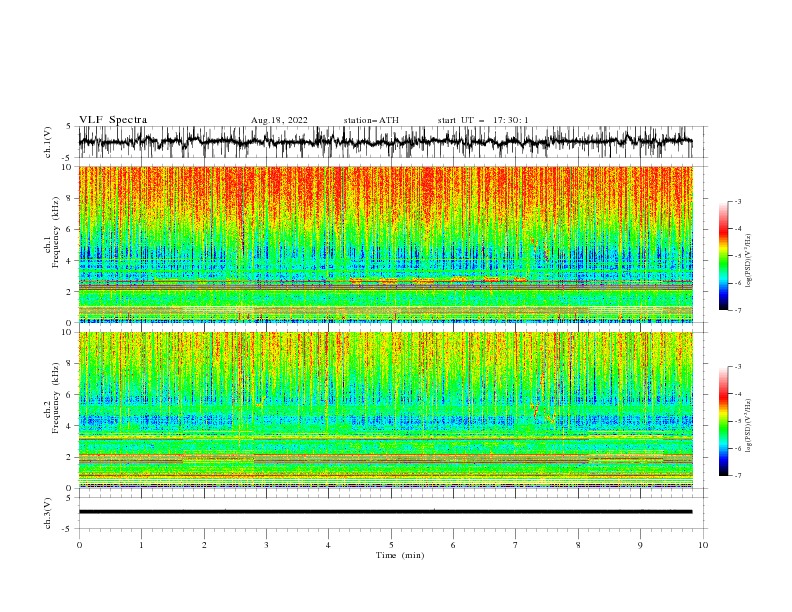792x612 pixels.
Task: Click the 'station=ATH' label
Action: (x=371, y=120)
